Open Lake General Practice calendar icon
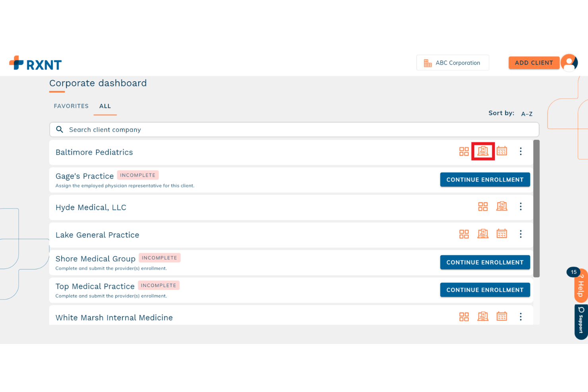The image size is (588, 392). pyautogui.click(x=502, y=234)
